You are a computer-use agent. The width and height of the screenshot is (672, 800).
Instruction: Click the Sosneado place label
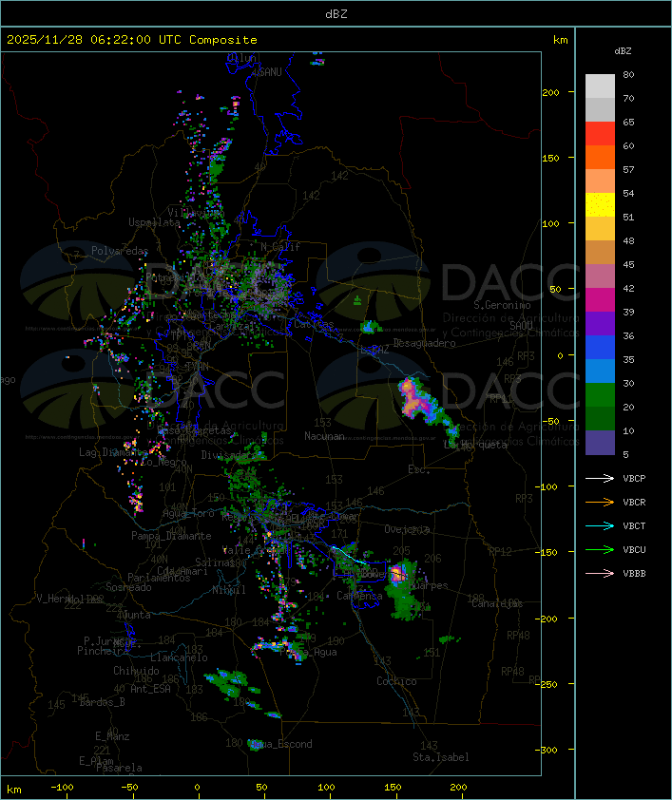tap(128, 587)
